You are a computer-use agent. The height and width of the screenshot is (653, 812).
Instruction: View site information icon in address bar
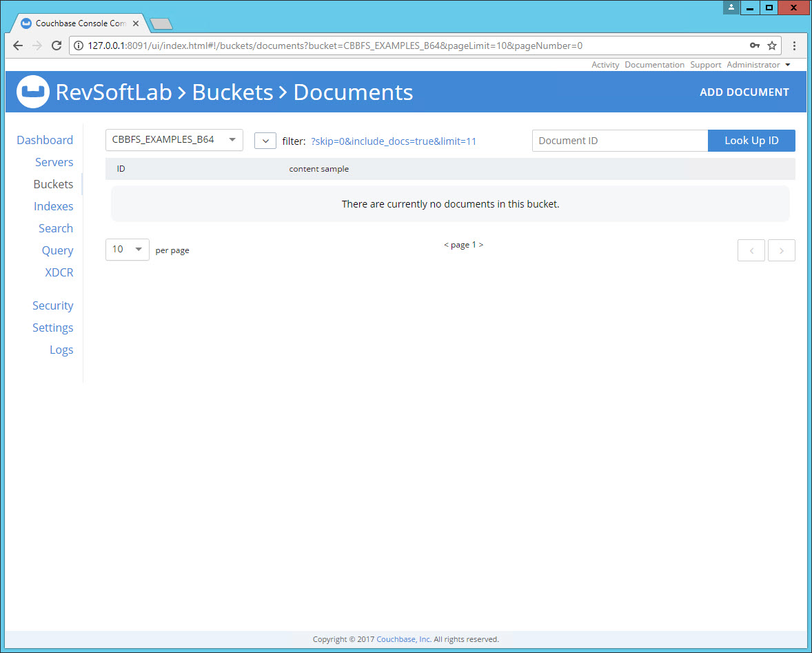(x=78, y=46)
